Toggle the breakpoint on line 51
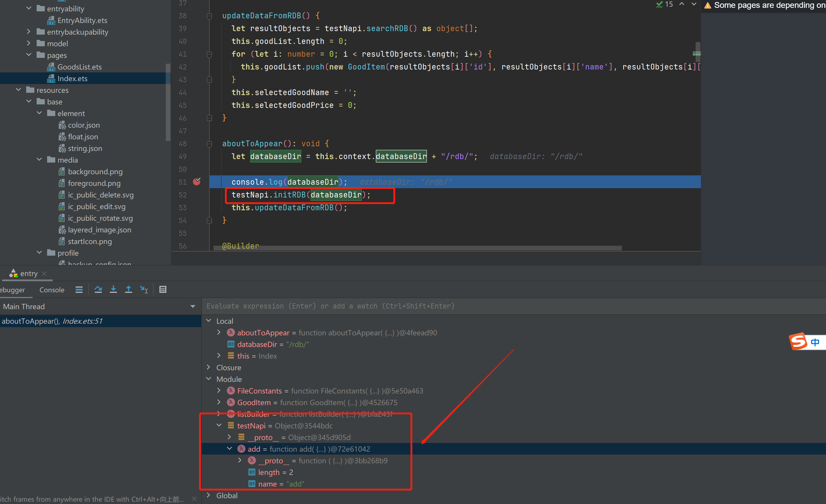 tap(197, 182)
